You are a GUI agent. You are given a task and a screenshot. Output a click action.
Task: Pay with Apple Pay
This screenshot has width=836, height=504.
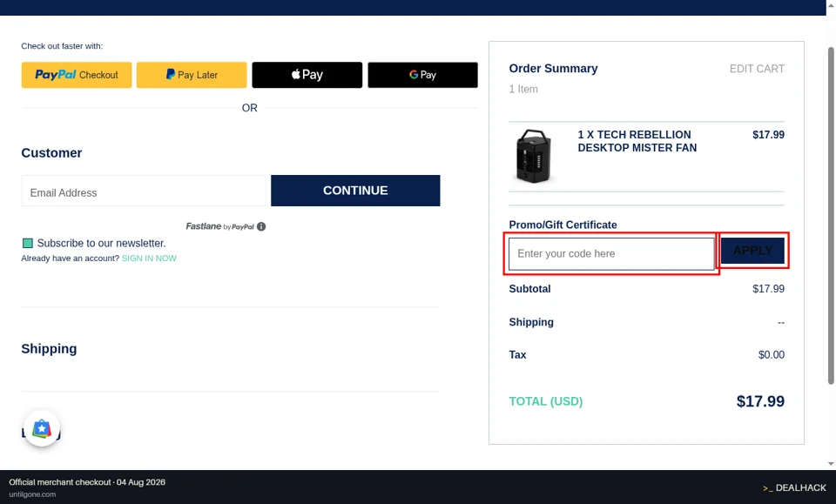[307, 75]
